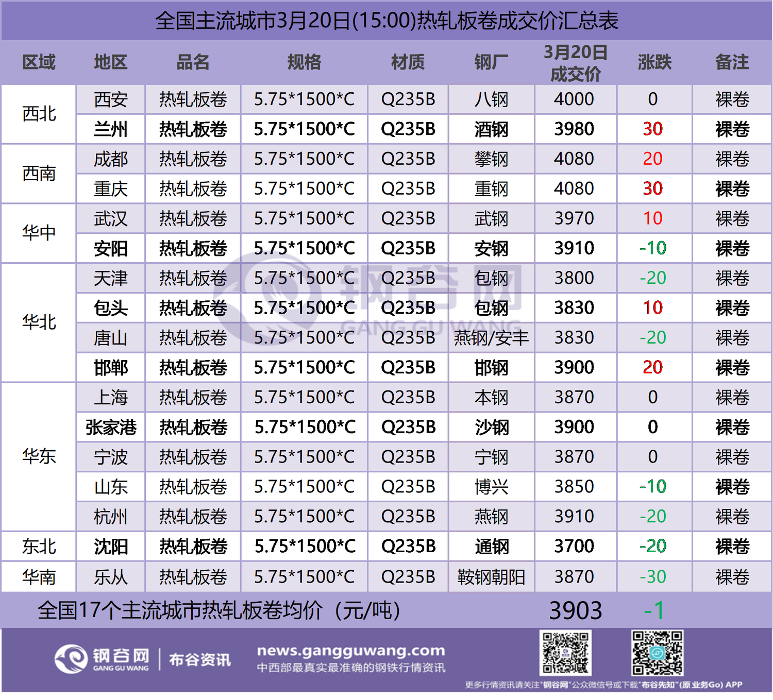
Task: Click the 通钢 steel mill cell
Action: point(492,547)
